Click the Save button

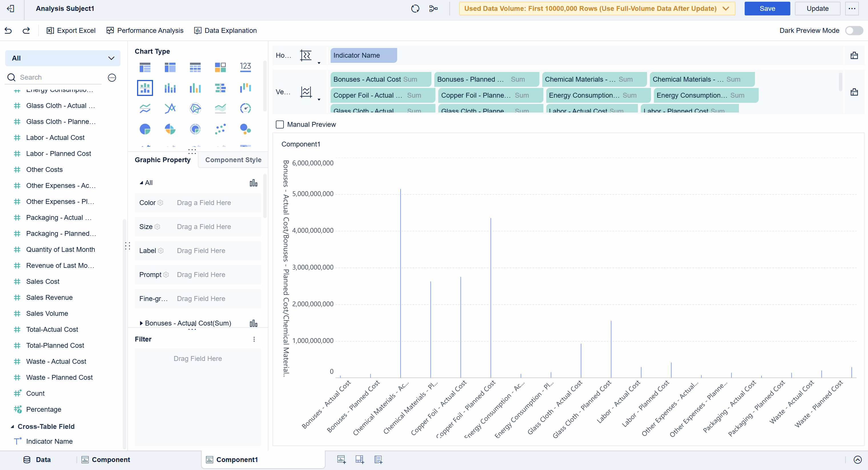click(767, 8)
